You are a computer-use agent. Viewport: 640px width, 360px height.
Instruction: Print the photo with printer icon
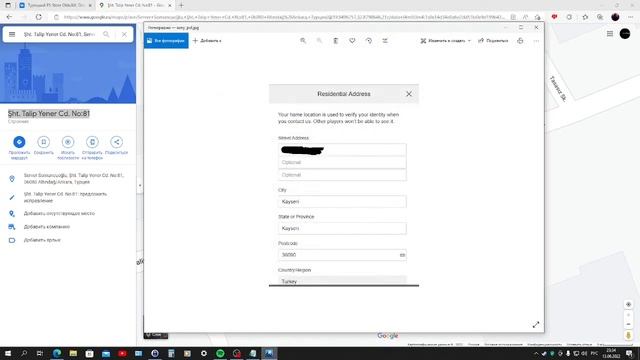point(520,41)
